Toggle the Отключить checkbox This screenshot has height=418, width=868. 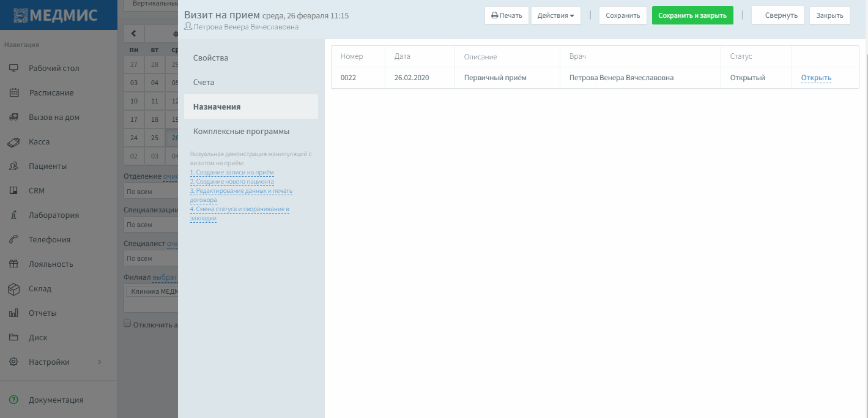tap(127, 324)
